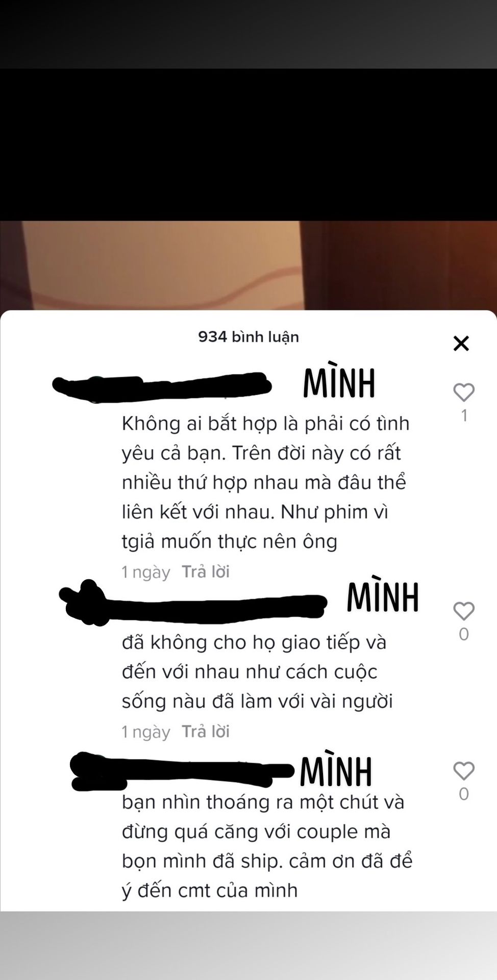Tap the comment text mentioning 'giao tiếp'
The image size is (497, 980).
pos(257,672)
